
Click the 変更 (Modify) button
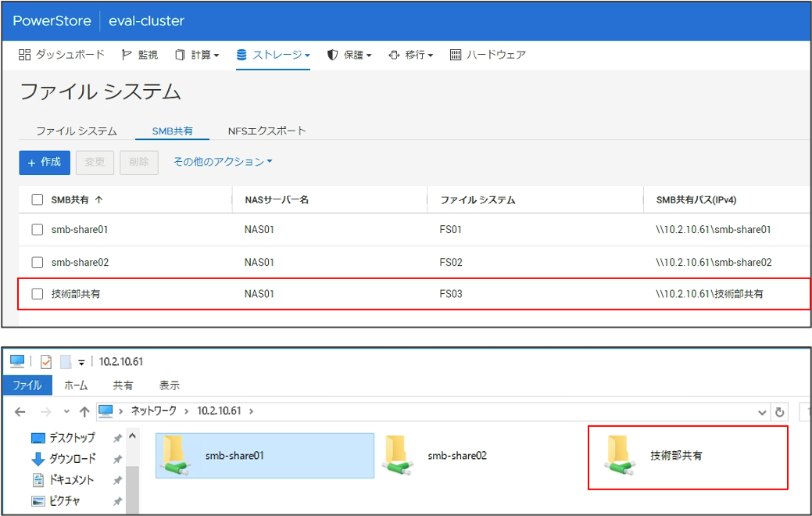95,162
